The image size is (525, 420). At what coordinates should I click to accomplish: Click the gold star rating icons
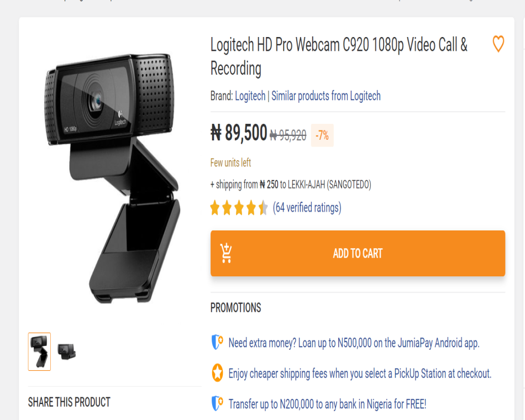tap(239, 208)
